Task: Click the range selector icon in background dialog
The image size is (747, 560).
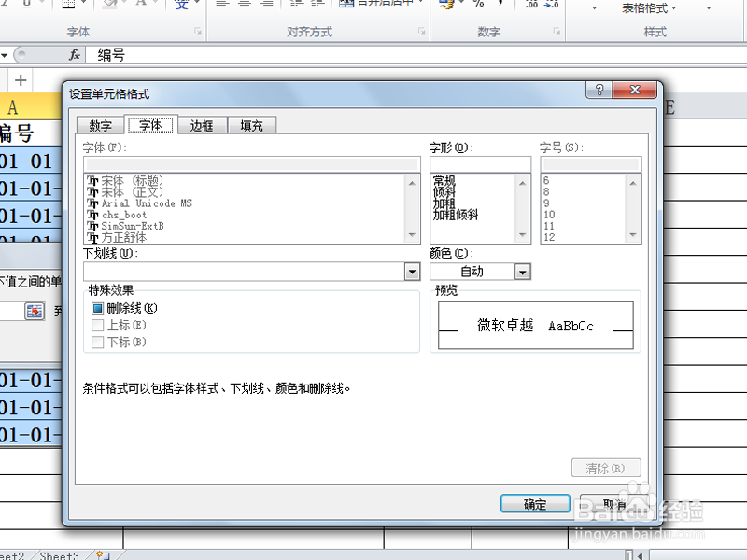Action: (35, 312)
